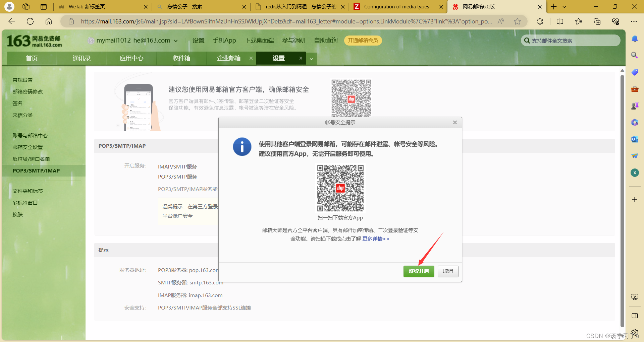This screenshot has height=342, width=644.
Task: Open the 收件箱 tab
Action: [x=181, y=58]
